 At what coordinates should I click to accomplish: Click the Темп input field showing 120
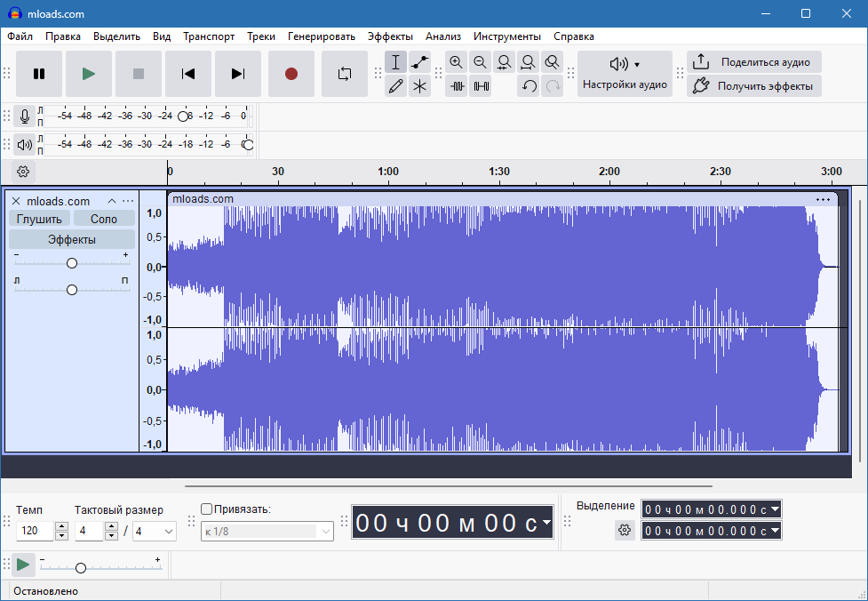35,531
